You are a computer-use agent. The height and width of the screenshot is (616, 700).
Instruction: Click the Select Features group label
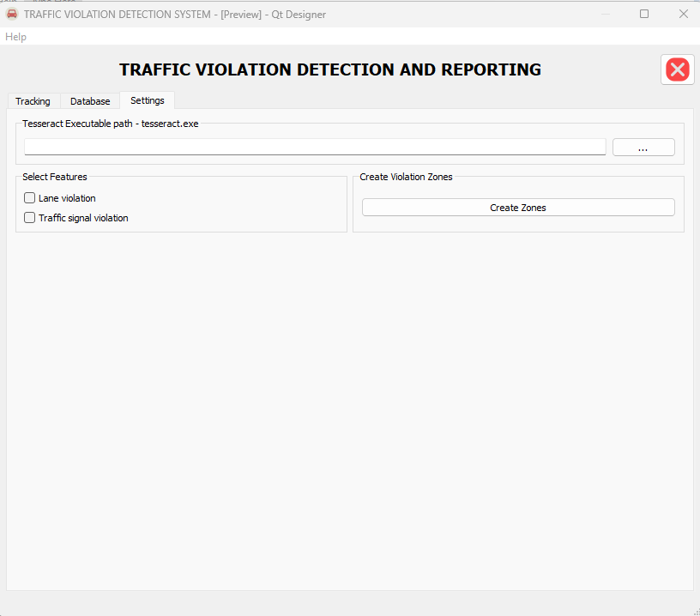pyautogui.click(x=55, y=177)
